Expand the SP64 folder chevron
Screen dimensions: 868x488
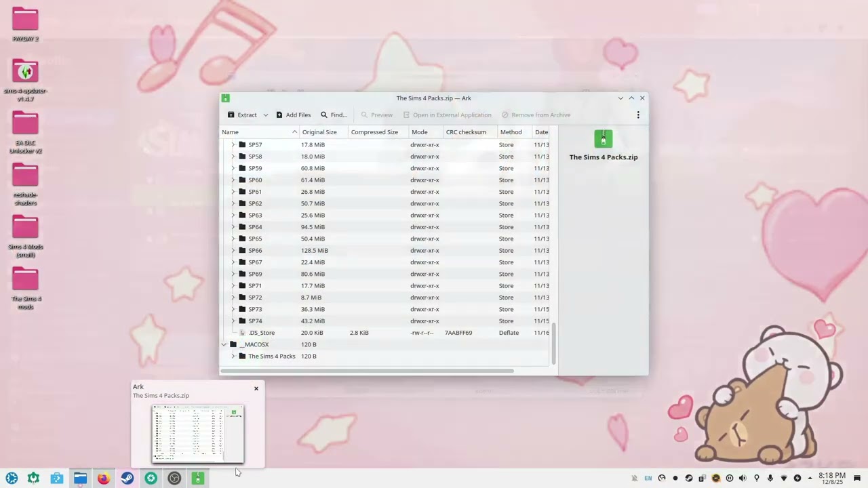[x=233, y=227]
